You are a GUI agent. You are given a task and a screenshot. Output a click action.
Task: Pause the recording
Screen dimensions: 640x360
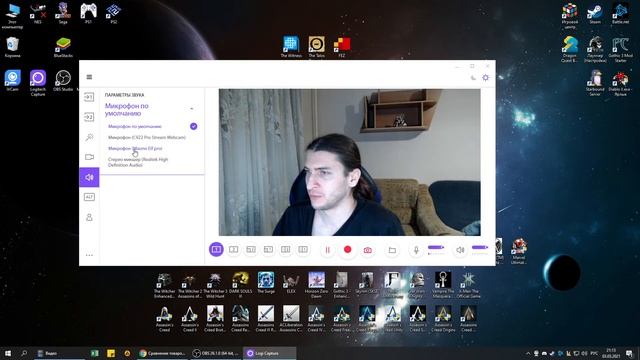pos(327,250)
